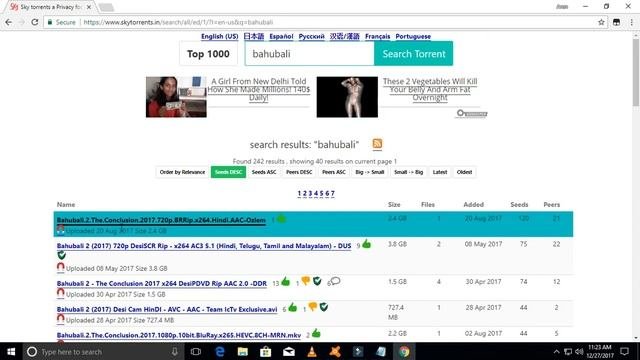
Task: Sort by Peers DESC
Action: [x=299, y=172]
